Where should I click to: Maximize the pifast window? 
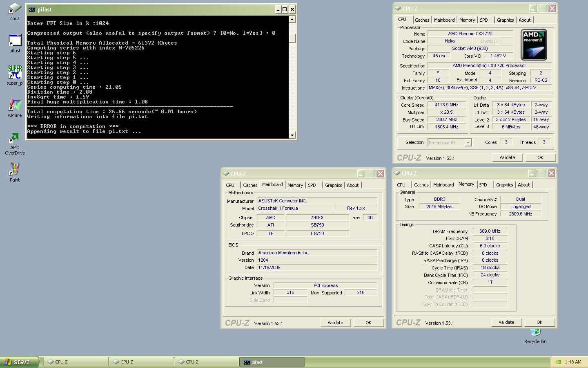285,9
